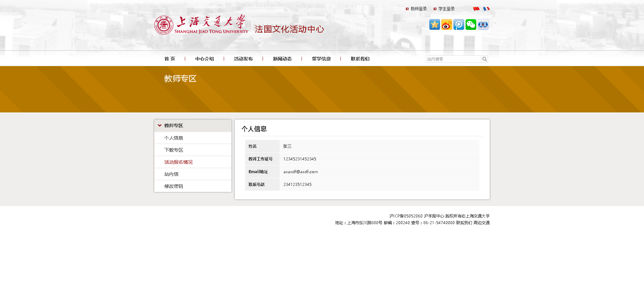Image resolution: width=644 pixels, height=299 pixels.
Task: Click the Renren share icon
Action: [x=483, y=24]
